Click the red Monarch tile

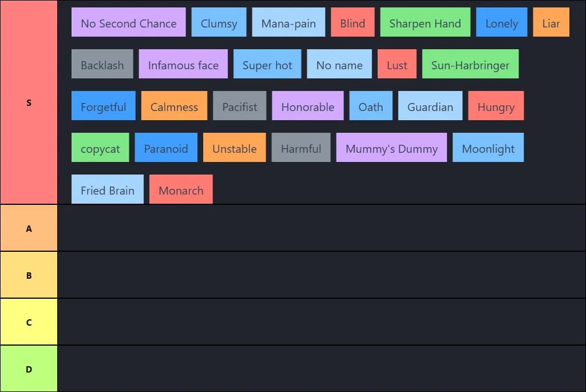click(181, 190)
